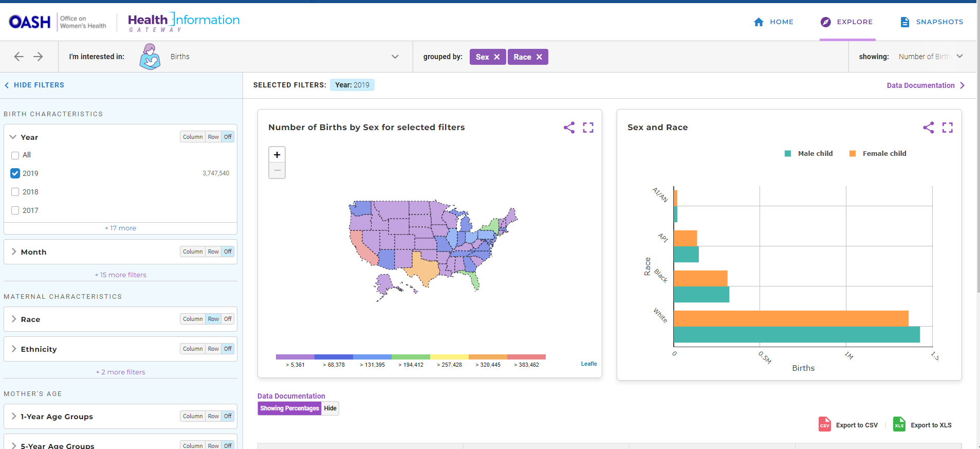Collapse the Year filter section
980x449 pixels.
tap(13, 137)
